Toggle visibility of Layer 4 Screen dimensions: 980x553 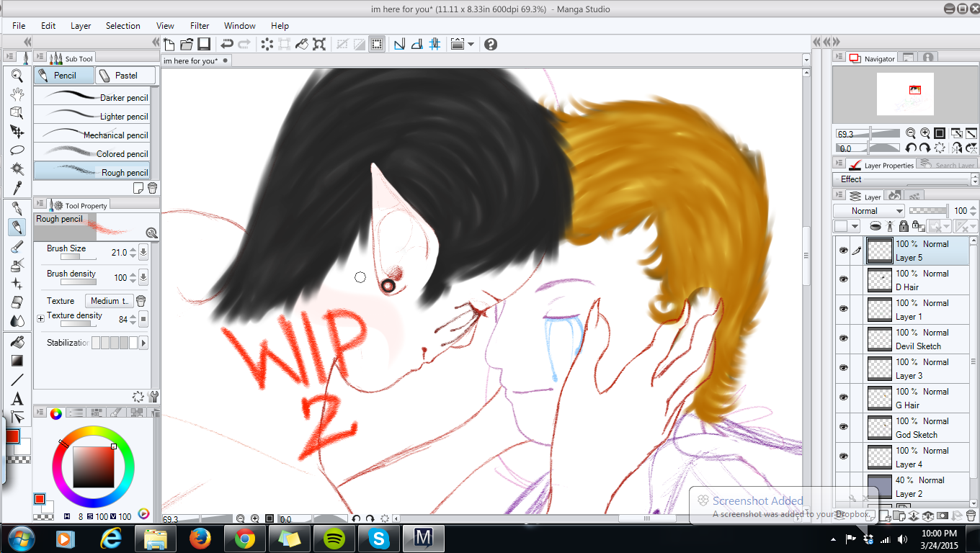click(x=843, y=457)
